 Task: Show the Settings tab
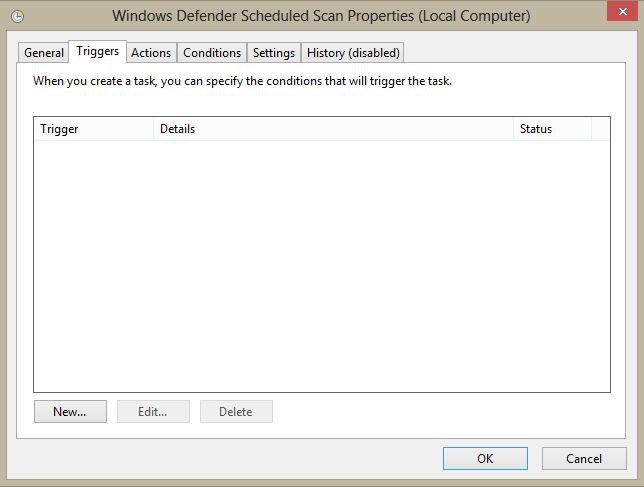pos(273,53)
